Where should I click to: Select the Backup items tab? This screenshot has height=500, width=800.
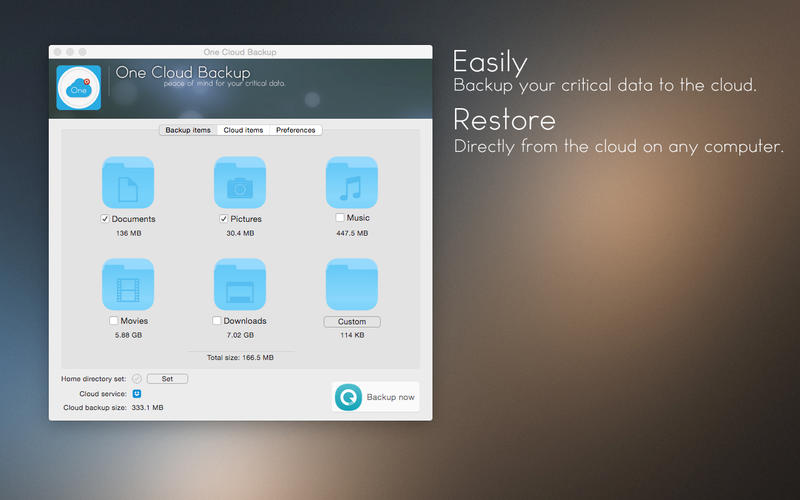(x=188, y=130)
